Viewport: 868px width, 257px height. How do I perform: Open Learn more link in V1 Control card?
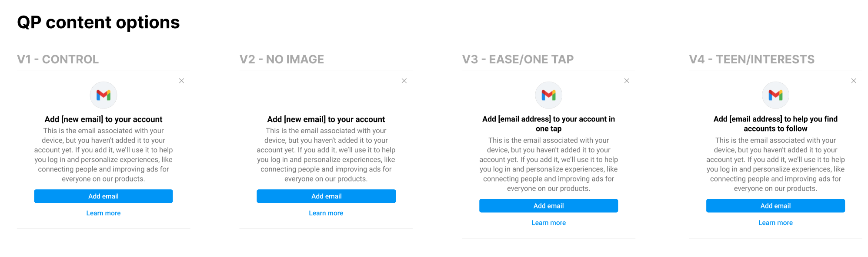(x=103, y=213)
